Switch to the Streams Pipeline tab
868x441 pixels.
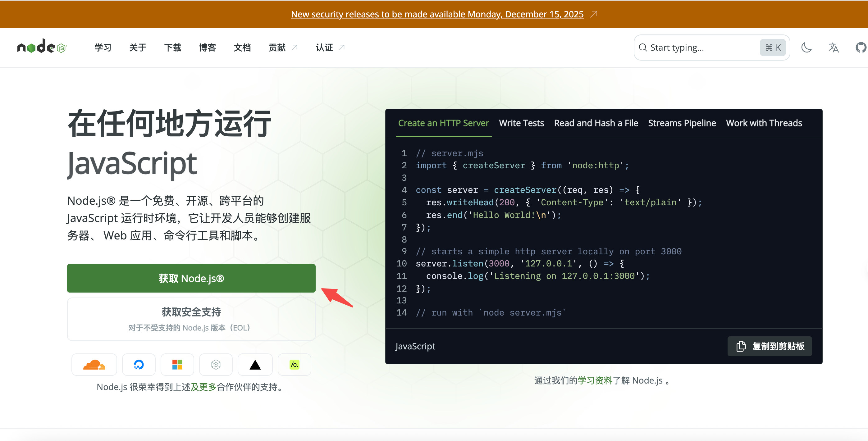682,123
